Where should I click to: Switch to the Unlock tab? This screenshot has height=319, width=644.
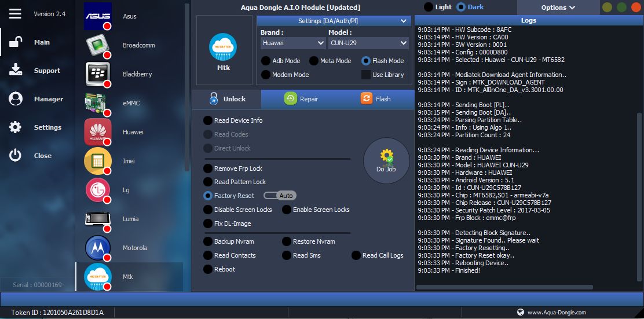226,99
